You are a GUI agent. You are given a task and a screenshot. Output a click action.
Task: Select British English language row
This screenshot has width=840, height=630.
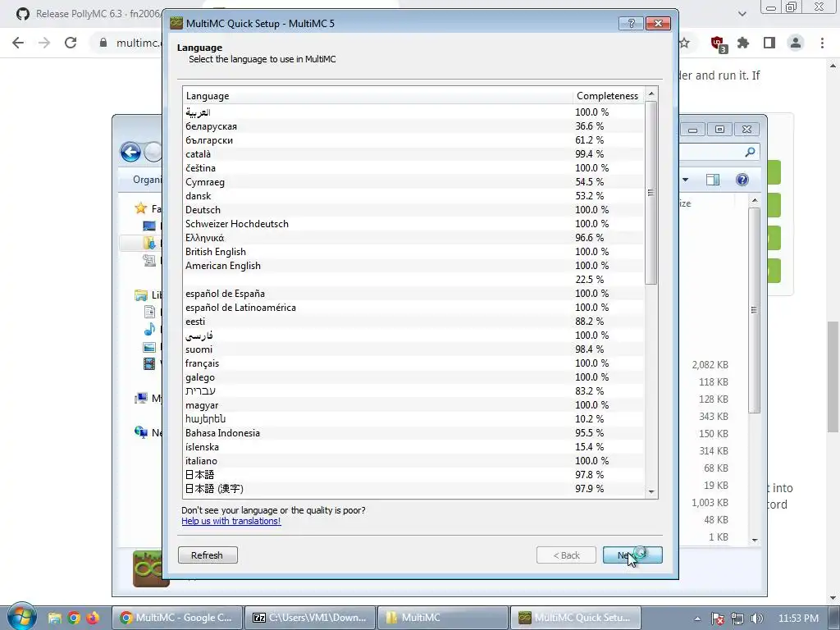pos(413,252)
